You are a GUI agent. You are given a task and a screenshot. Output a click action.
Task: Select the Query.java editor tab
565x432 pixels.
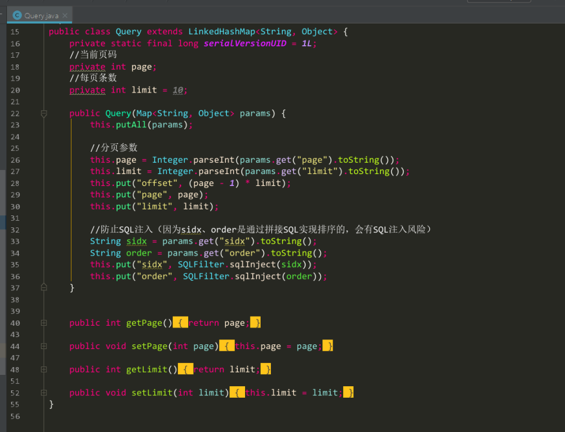[x=40, y=15]
